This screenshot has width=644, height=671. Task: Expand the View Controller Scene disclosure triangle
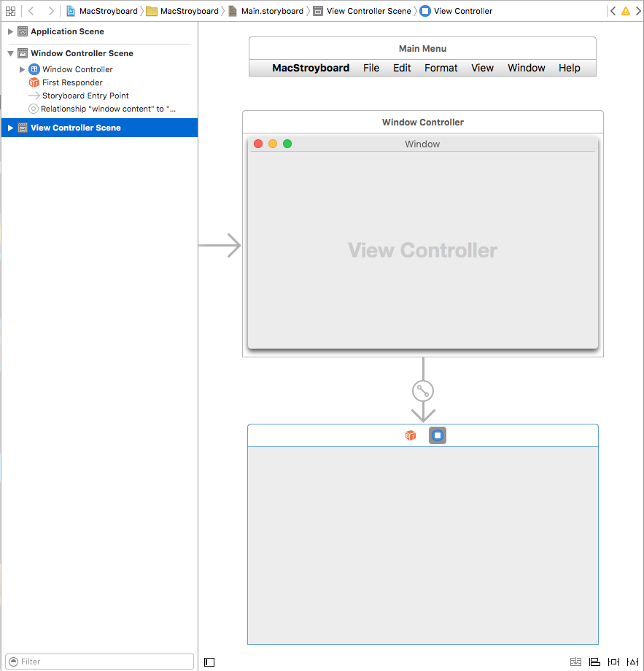point(8,127)
